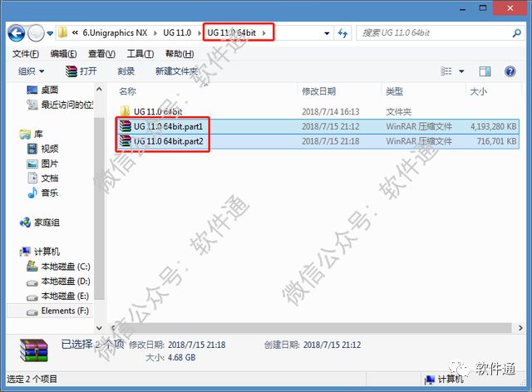Screen dimensions: 532x392
Task: Click the Forward navigation arrow button
Action: pos(36,33)
